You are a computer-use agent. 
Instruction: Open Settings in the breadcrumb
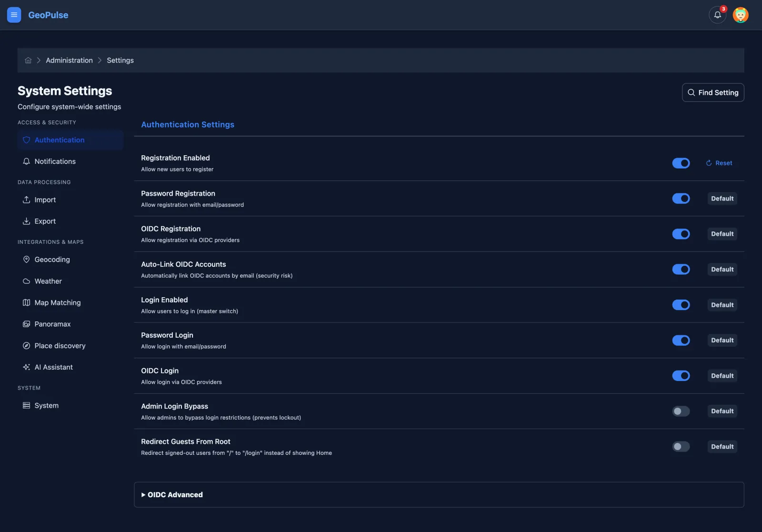(120, 60)
